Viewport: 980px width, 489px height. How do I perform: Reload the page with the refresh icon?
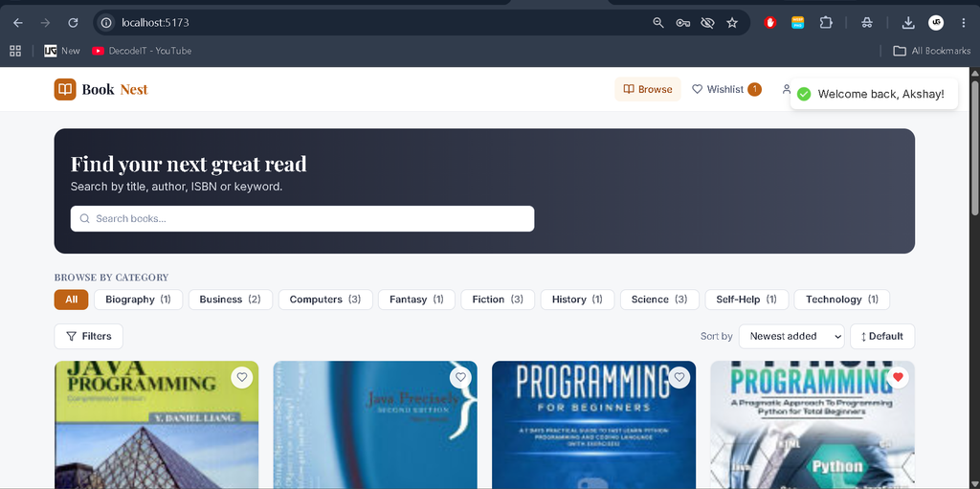point(73,23)
